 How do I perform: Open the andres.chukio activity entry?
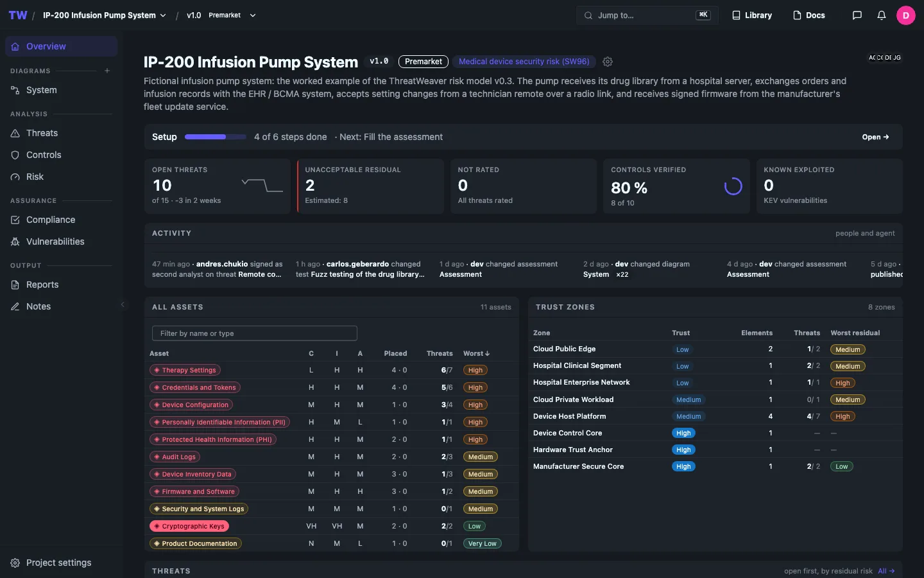(x=218, y=269)
